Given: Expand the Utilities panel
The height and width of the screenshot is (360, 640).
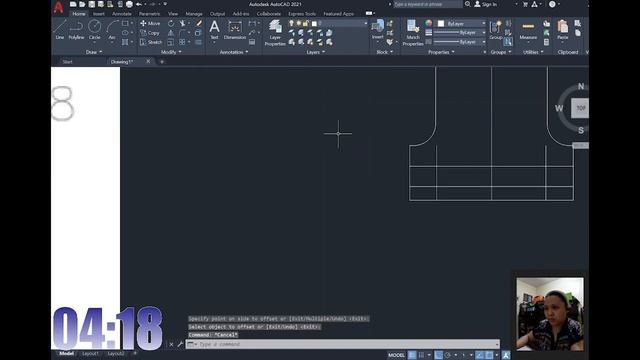Looking at the screenshot, I should [x=533, y=52].
